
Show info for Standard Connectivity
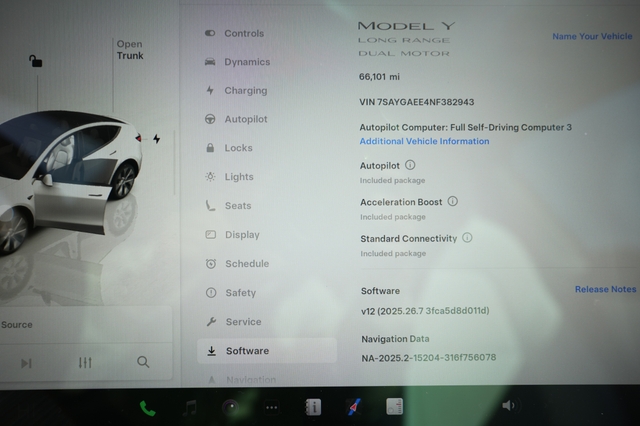(x=467, y=237)
